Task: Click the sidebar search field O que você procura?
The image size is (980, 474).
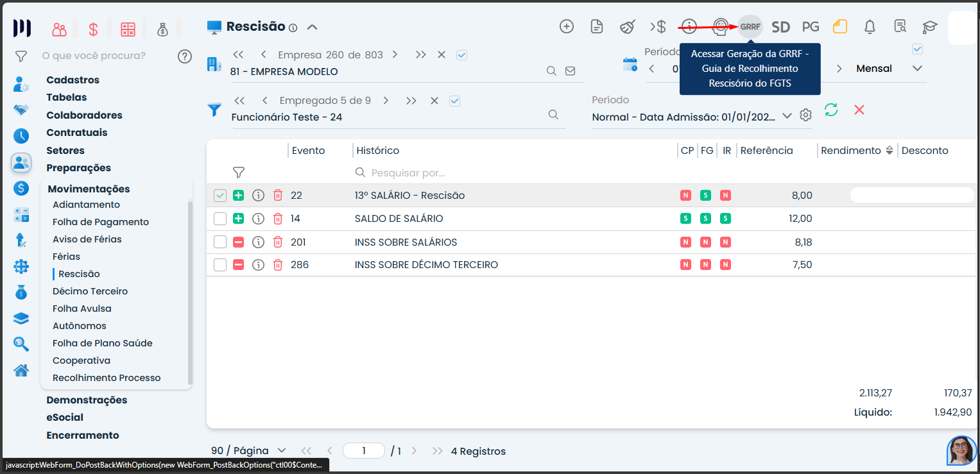Action: [94, 56]
